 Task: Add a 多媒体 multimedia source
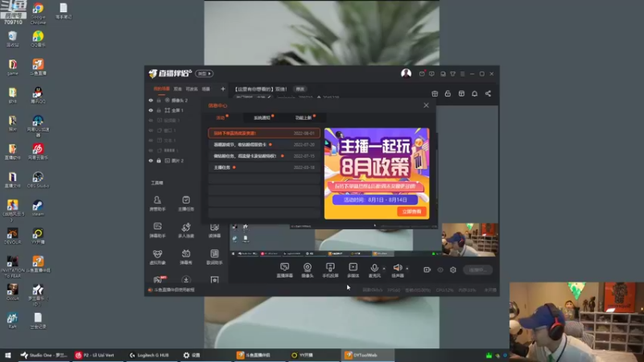click(x=353, y=270)
